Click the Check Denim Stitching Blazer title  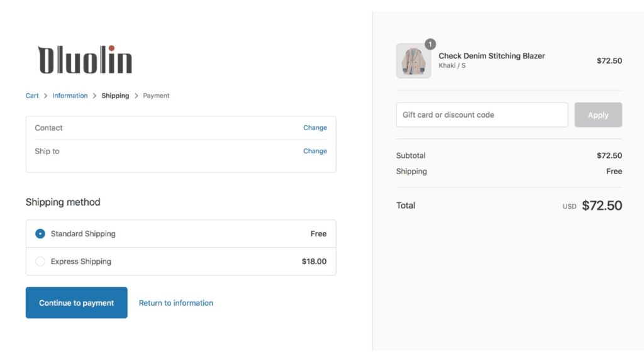click(492, 56)
